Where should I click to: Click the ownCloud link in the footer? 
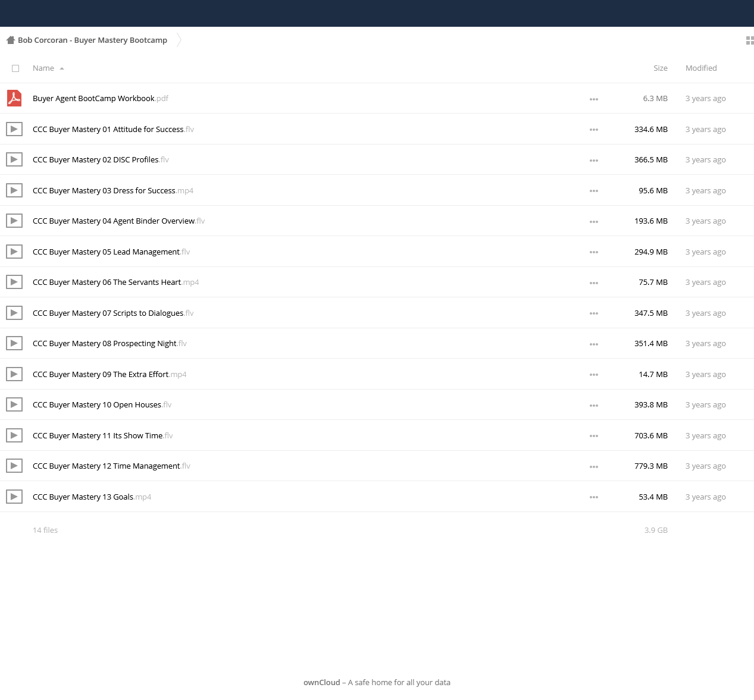tap(322, 683)
